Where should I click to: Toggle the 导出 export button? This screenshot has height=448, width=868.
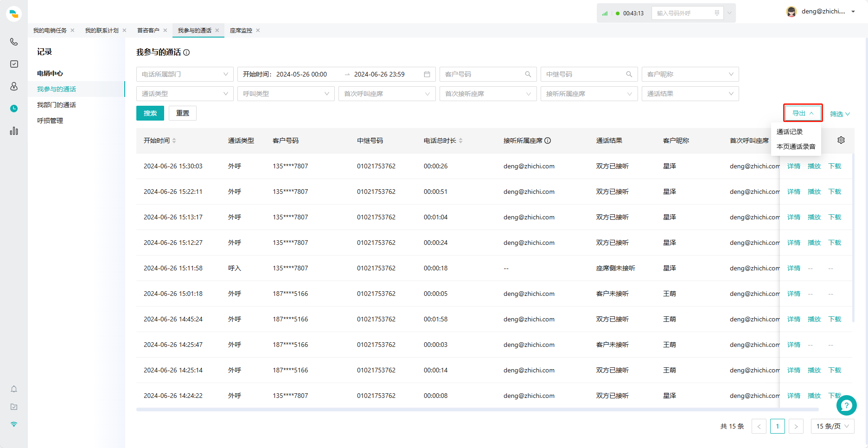tap(803, 113)
